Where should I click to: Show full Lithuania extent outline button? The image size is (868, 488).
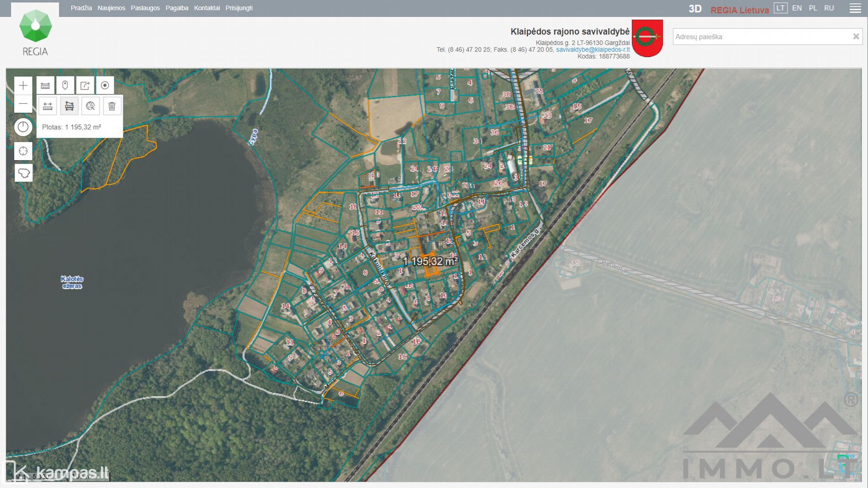(x=23, y=173)
